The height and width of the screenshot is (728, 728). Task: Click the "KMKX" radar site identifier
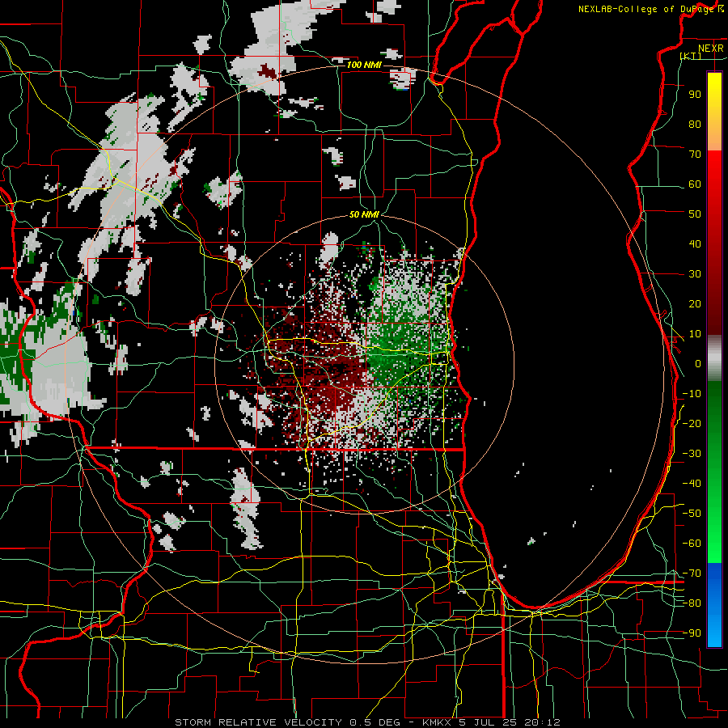[x=438, y=722]
